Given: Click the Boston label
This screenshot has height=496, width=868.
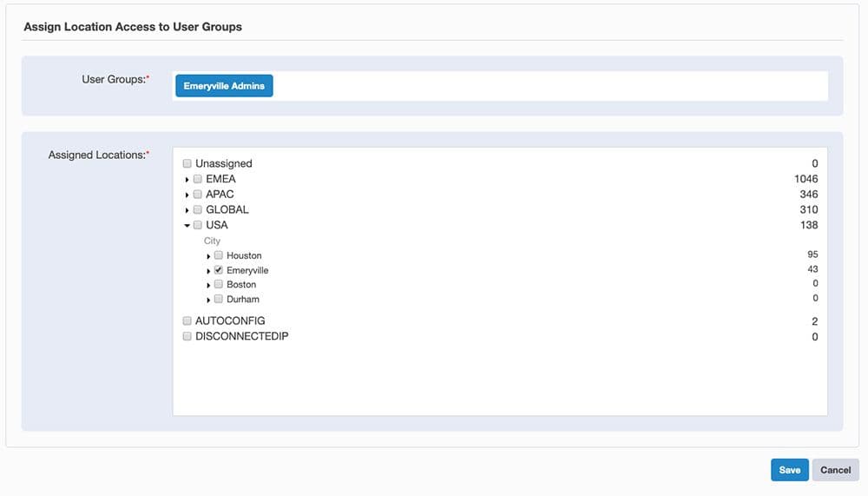Looking at the screenshot, I should point(241,284).
